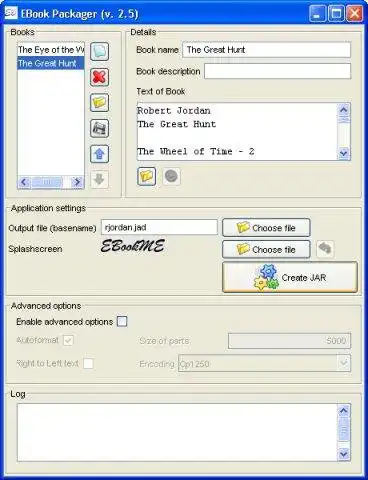Close the EBook Packager window

click(x=354, y=14)
